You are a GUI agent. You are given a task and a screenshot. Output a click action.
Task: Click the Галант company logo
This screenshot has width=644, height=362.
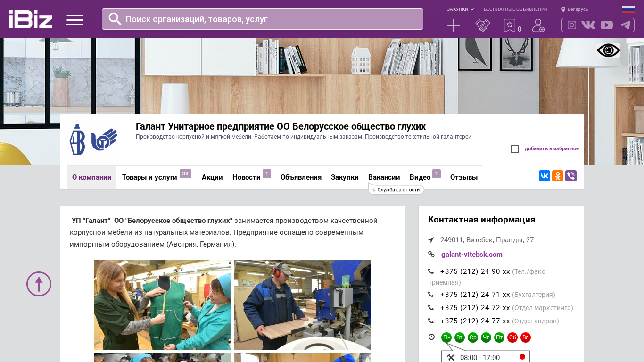[93, 140]
